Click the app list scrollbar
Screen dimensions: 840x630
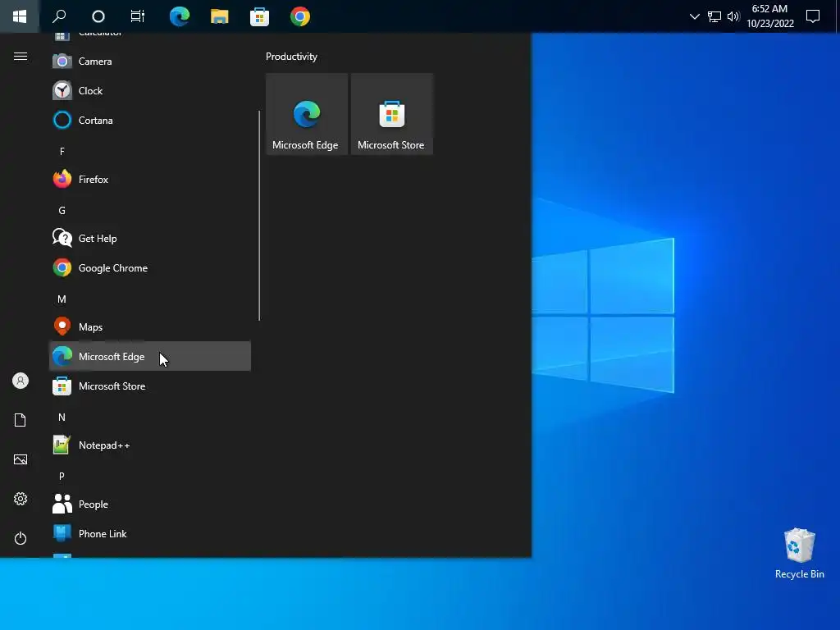pos(259,216)
